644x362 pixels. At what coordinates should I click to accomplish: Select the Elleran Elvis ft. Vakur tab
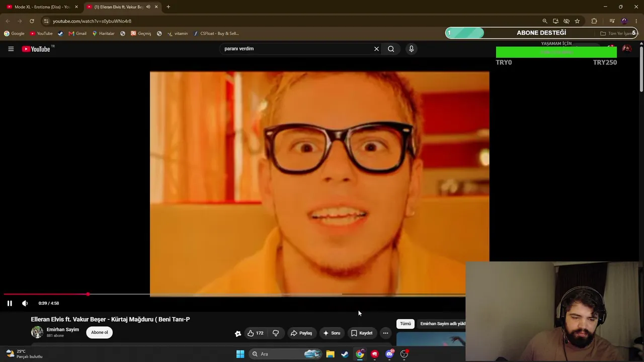coord(119,7)
